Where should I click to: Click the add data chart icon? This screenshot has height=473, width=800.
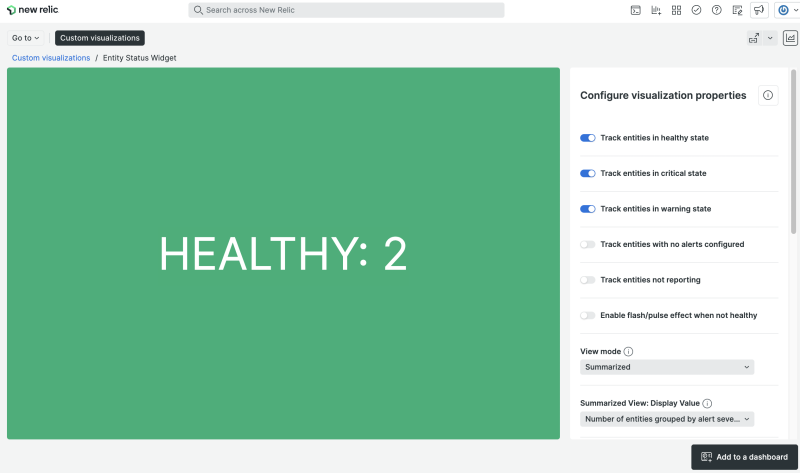(656, 10)
